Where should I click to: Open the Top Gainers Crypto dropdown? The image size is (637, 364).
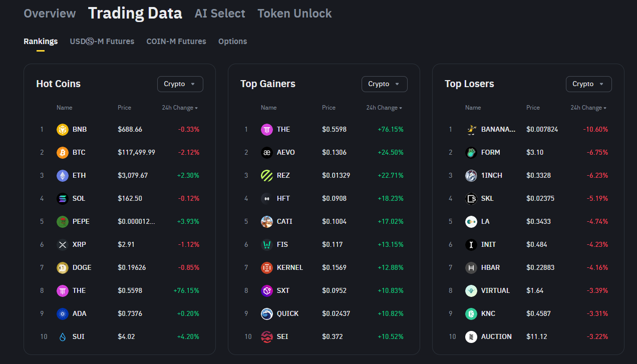coord(384,84)
